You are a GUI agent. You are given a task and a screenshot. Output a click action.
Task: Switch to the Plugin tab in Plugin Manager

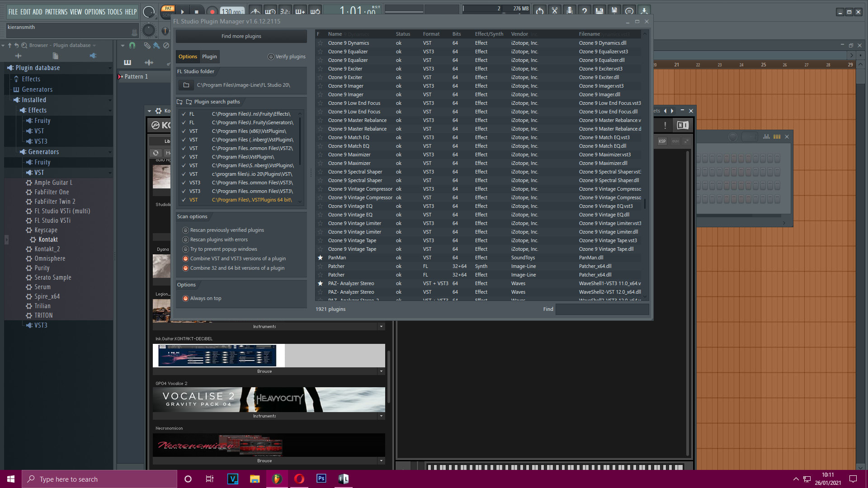pos(209,56)
